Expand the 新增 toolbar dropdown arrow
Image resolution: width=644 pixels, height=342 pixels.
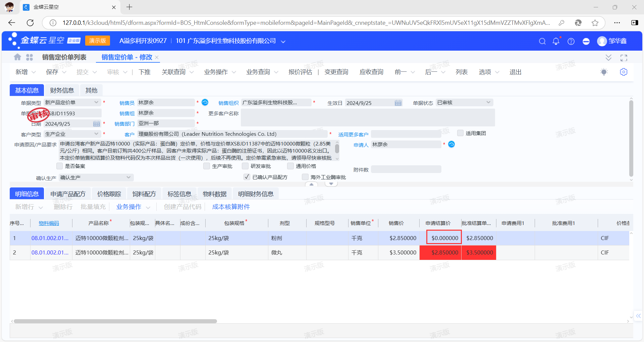pos(34,72)
